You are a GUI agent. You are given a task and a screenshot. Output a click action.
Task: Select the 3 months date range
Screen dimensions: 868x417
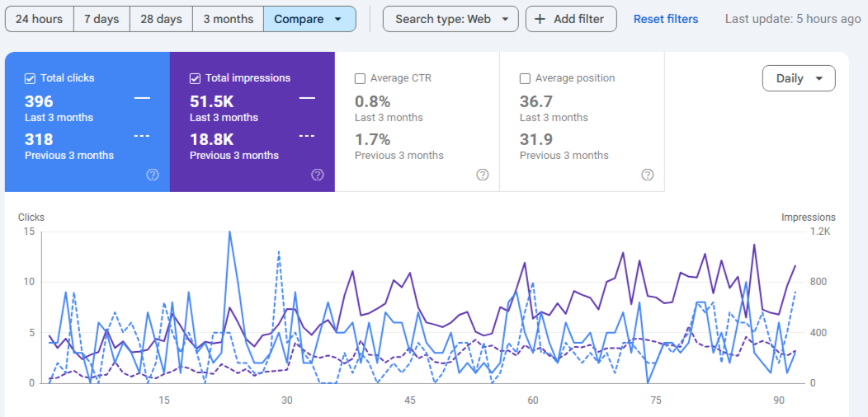[228, 19]
